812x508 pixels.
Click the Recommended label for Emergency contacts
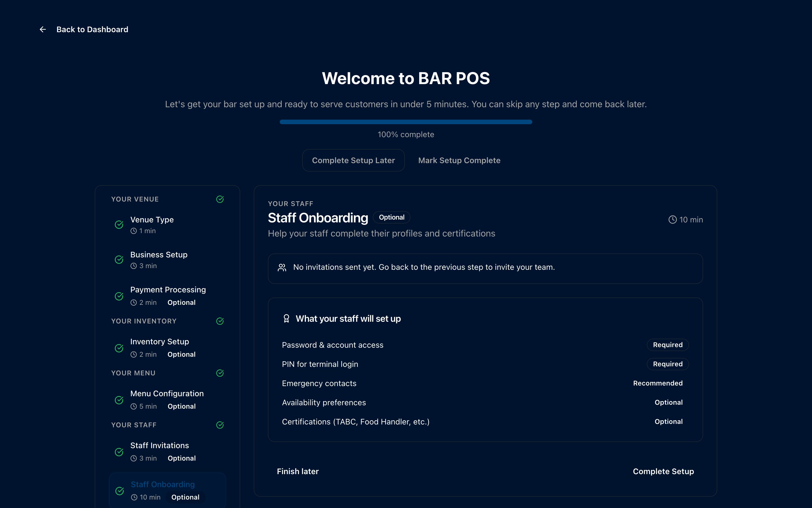click(658, 383)
